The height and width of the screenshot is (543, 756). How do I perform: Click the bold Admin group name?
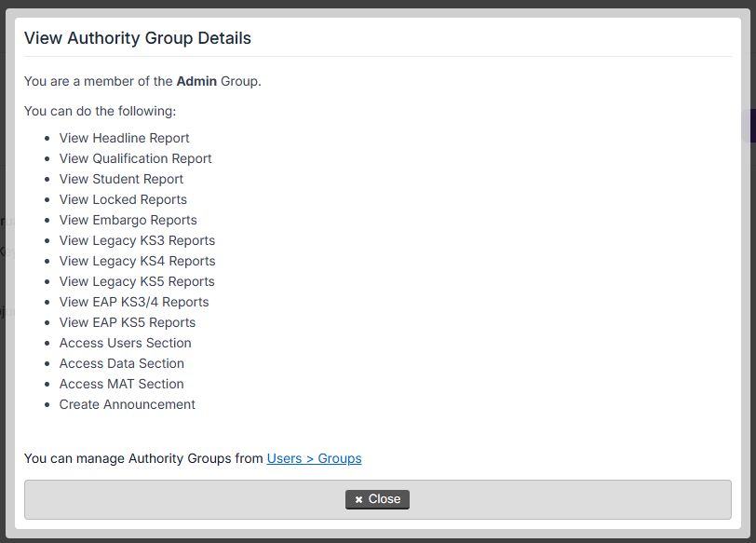(x=196, y=81)
